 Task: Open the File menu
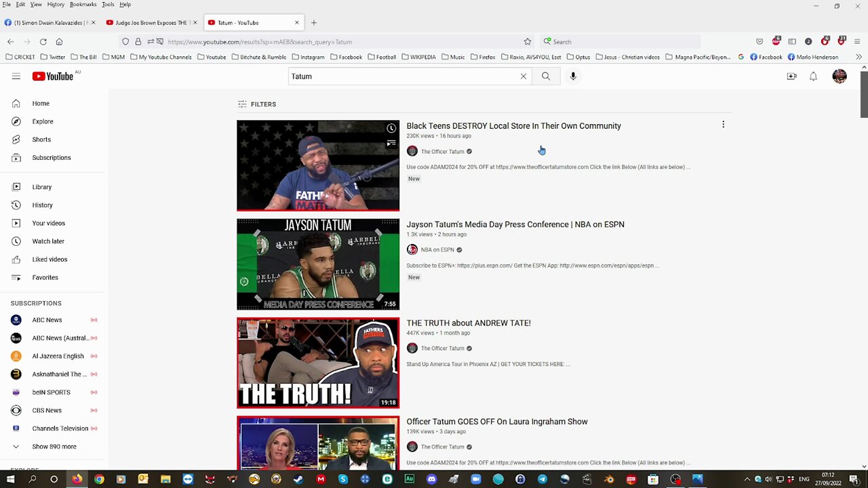(6, 4)
